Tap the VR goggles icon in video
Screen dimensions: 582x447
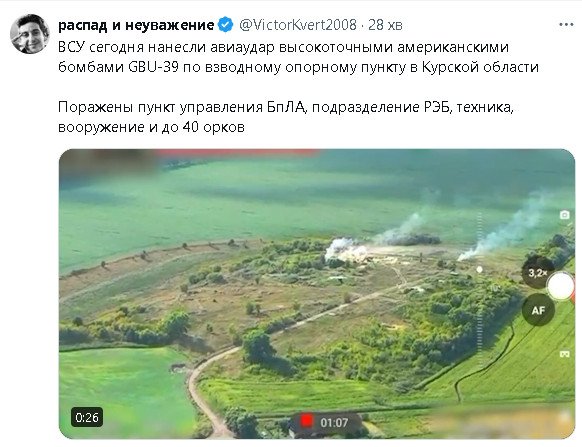click(x=565, y=354)
